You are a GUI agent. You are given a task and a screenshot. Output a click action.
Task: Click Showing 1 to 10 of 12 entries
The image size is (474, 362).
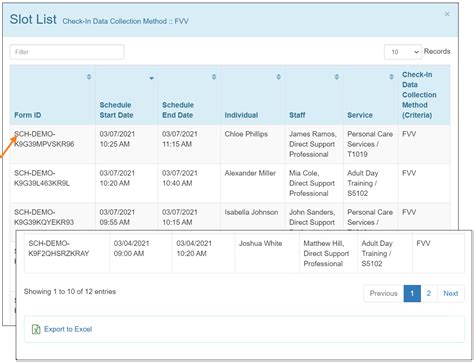[x=70, y=291]
